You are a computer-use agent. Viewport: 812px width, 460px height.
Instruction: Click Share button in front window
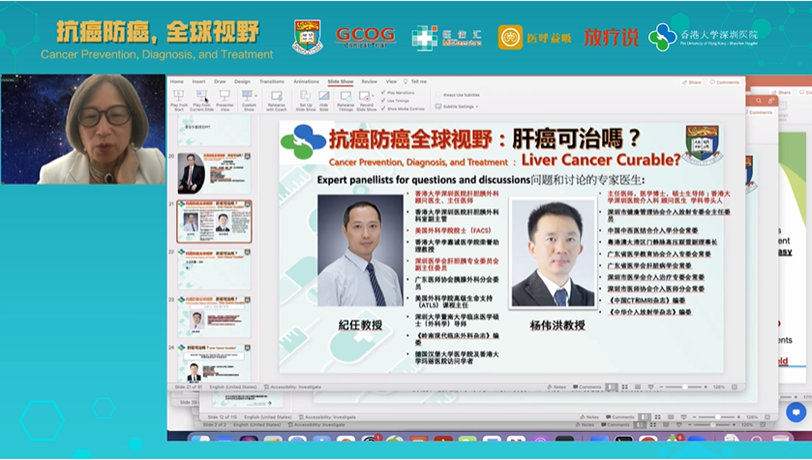[691, 82]
